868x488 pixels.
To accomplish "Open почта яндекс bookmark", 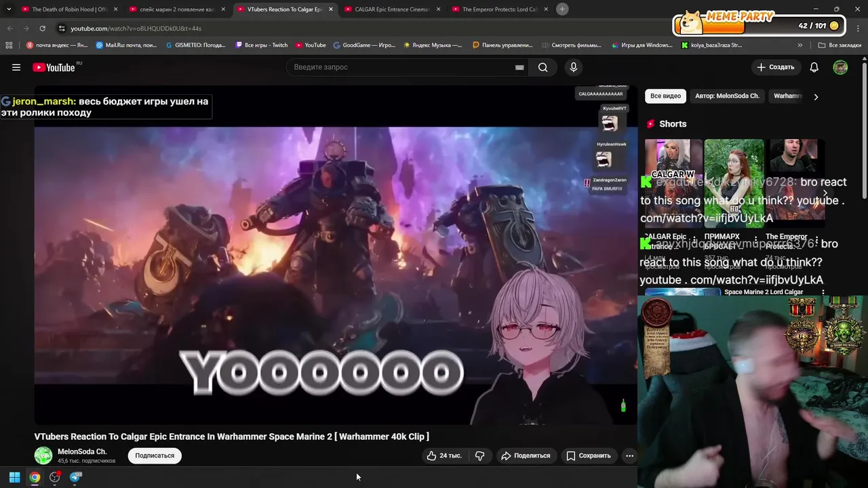I will point(57,45).
